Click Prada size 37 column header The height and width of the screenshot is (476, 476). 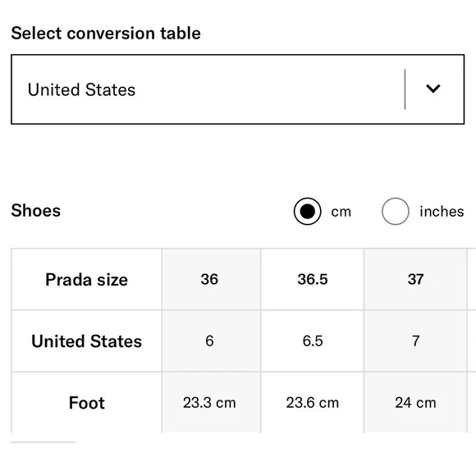click(x=415, y=279)
